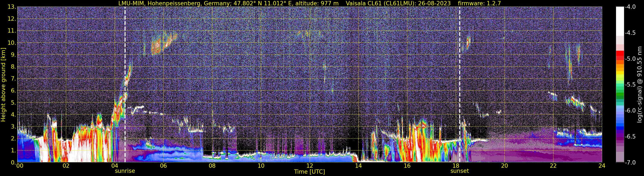Click the yellow band of the colorbar
This screenshot has width=644, height=176.
coord(620,73)
